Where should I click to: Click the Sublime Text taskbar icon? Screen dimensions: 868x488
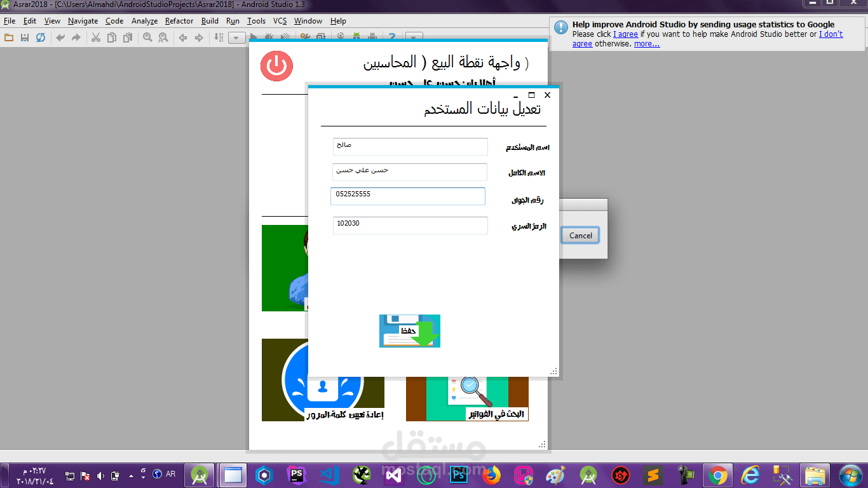tap(653, 475)
